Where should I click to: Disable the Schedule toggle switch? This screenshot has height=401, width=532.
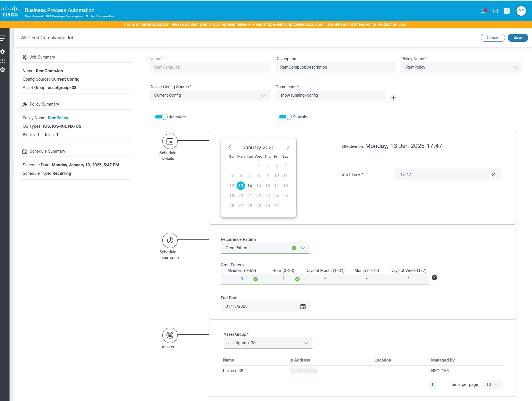pos(161,117)
